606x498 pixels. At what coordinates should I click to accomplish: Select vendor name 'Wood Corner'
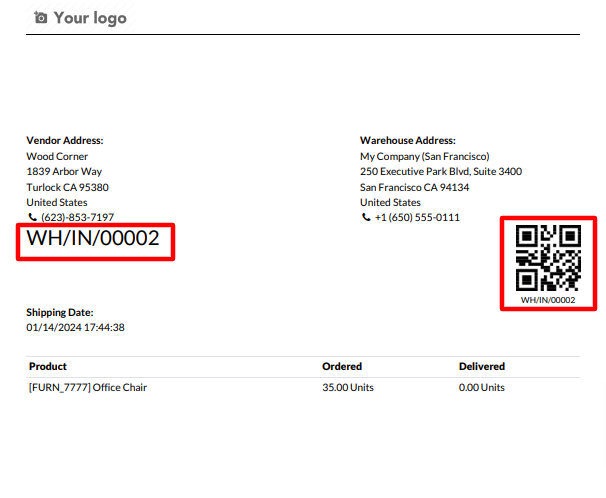point(57,156)
